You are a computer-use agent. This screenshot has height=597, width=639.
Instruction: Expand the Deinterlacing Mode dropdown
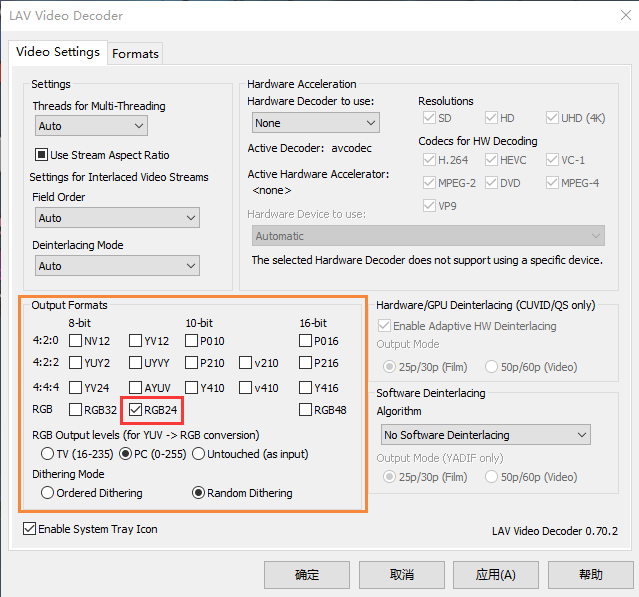click(x=116, y=266)
